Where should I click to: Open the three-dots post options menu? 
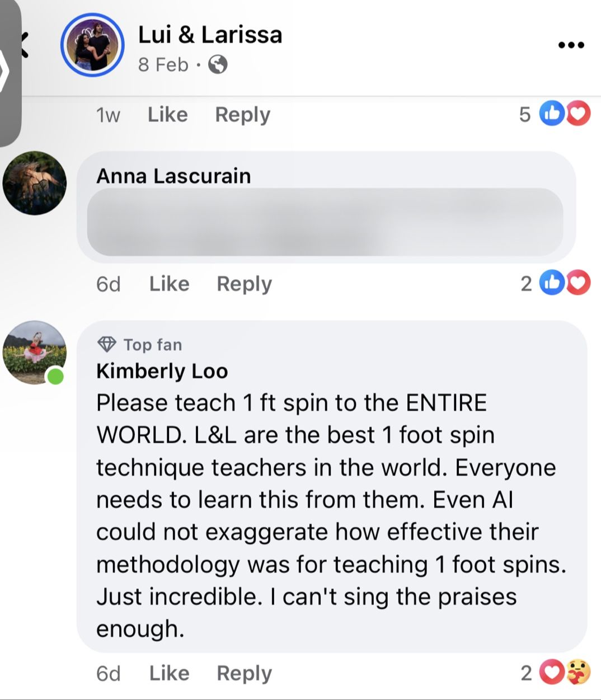click(571, 45)
